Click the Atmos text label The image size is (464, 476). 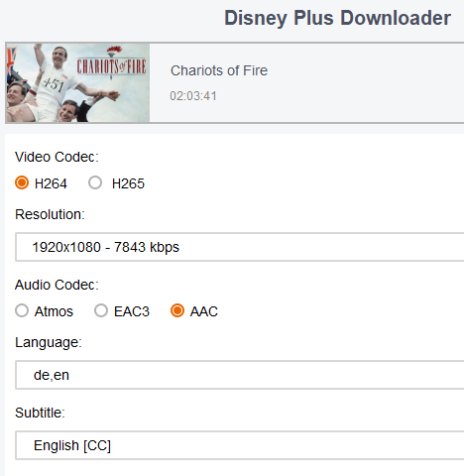[54, 311]
